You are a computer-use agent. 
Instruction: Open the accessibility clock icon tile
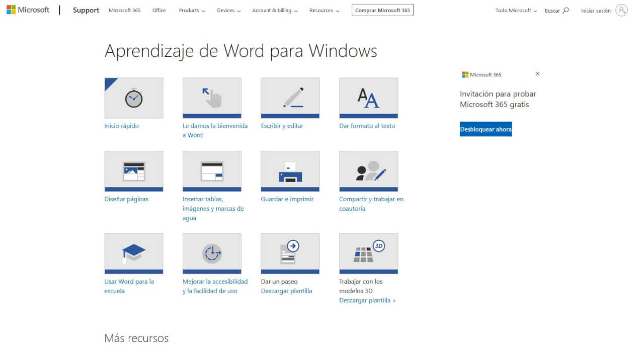tap(212, 254)
